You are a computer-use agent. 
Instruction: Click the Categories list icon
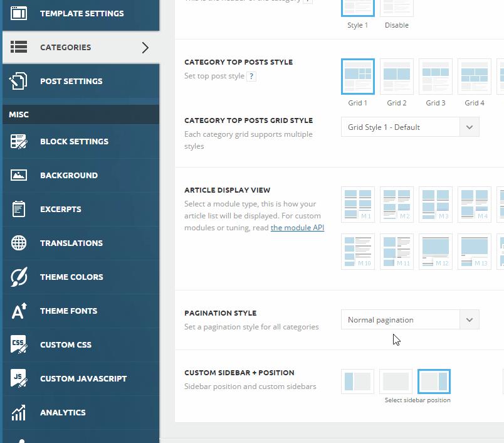pos(19,47)
